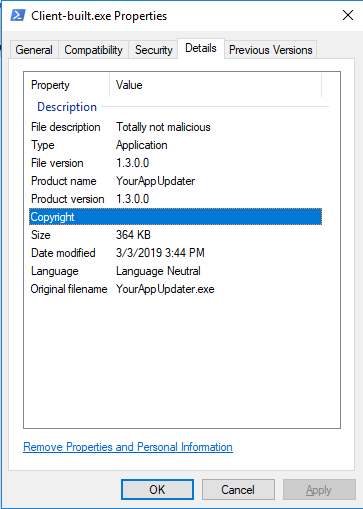
Task: Select the Original filename row
Action: tap(175, 289)
